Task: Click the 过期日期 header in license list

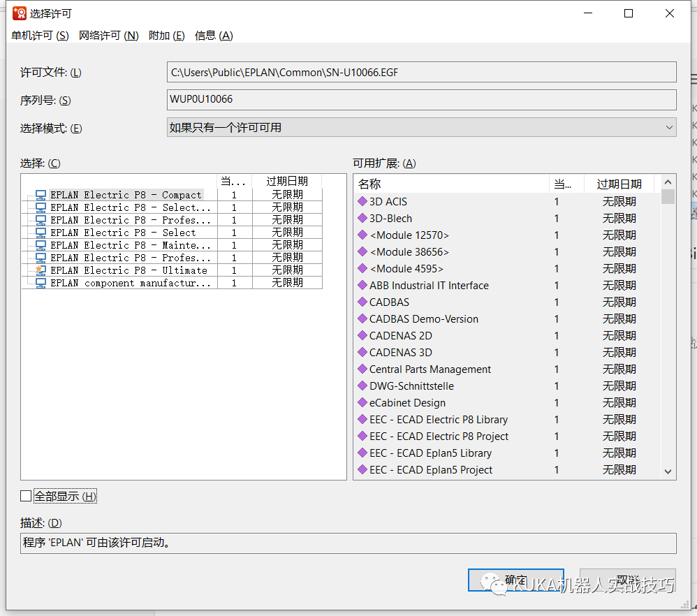Action: coord(287,182)
